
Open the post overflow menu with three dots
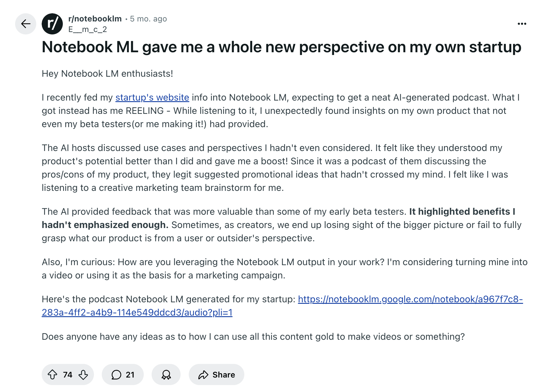pyautogui.click(x=522, y=23)
